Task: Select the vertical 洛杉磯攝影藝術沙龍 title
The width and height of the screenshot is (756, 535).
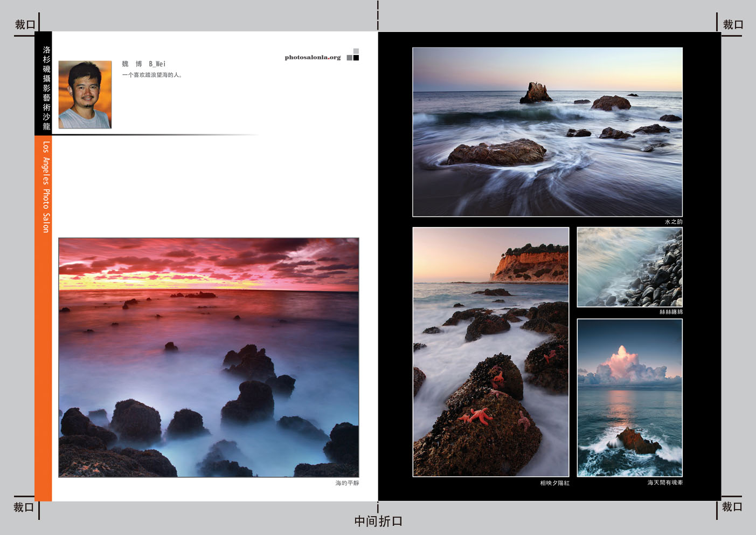Action: tap(46, 88)
